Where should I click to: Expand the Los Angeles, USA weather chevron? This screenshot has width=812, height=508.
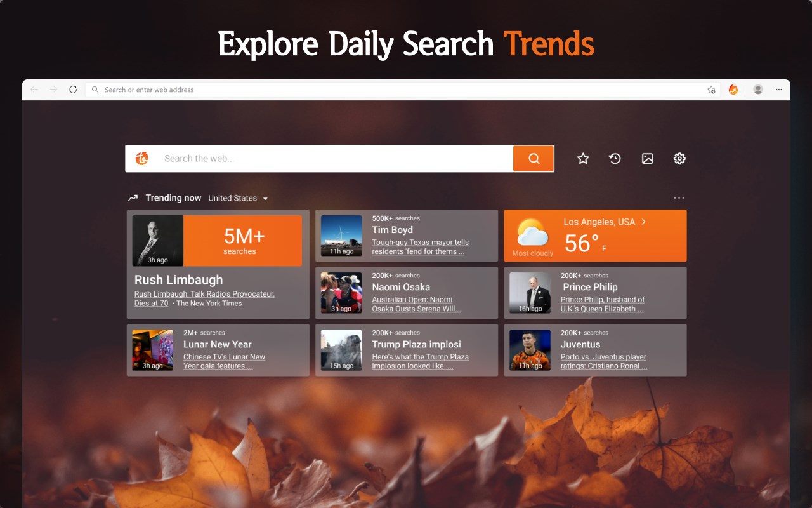tap(643, 222)
